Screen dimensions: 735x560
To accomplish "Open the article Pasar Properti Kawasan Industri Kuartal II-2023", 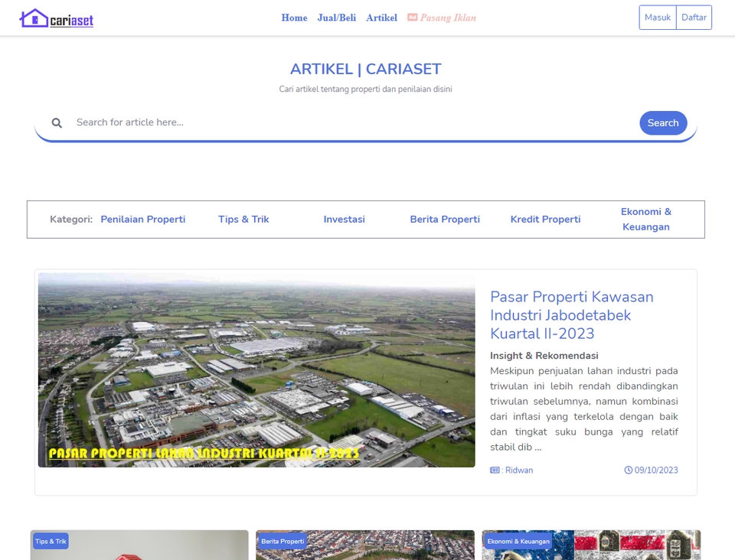I will tap(571, 314).
